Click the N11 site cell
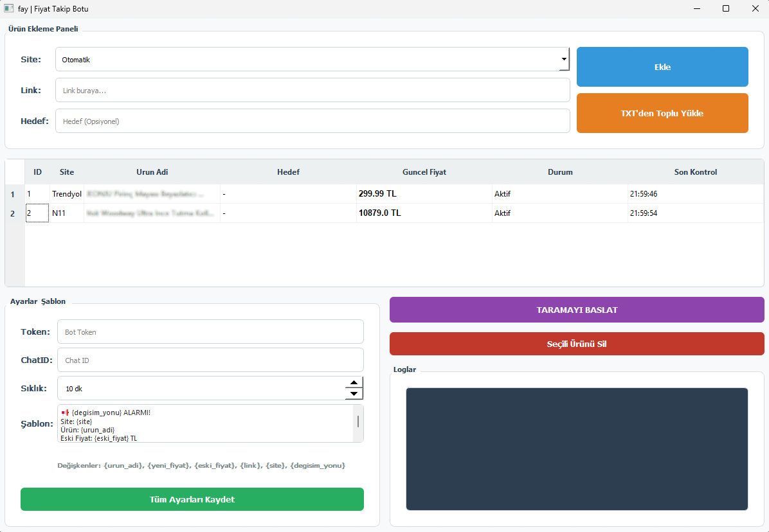769x532 pixels. click(67, 213)
